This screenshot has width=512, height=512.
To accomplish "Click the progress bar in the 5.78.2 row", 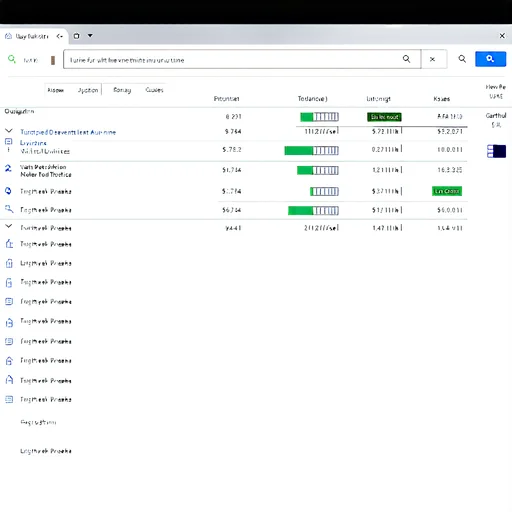I will point(311,150).
